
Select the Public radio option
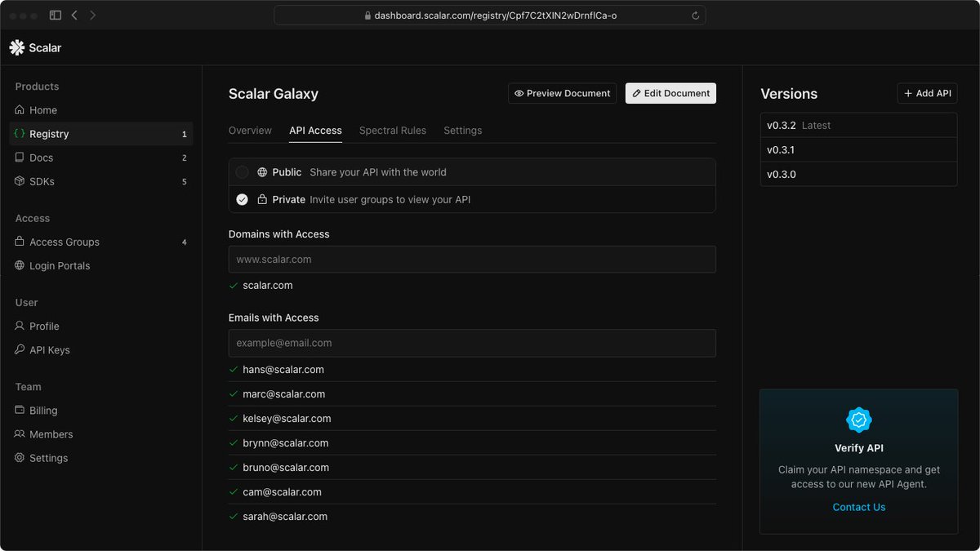pos(242,172)
